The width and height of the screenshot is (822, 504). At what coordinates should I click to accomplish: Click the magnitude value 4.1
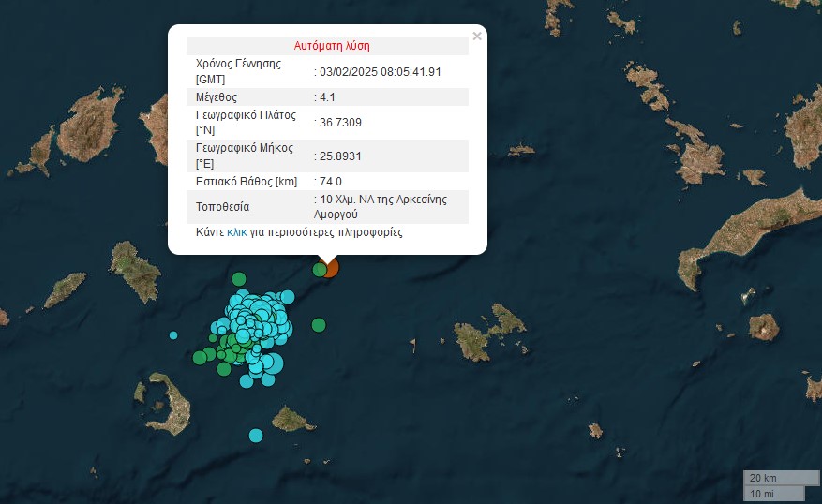[327, 97]
